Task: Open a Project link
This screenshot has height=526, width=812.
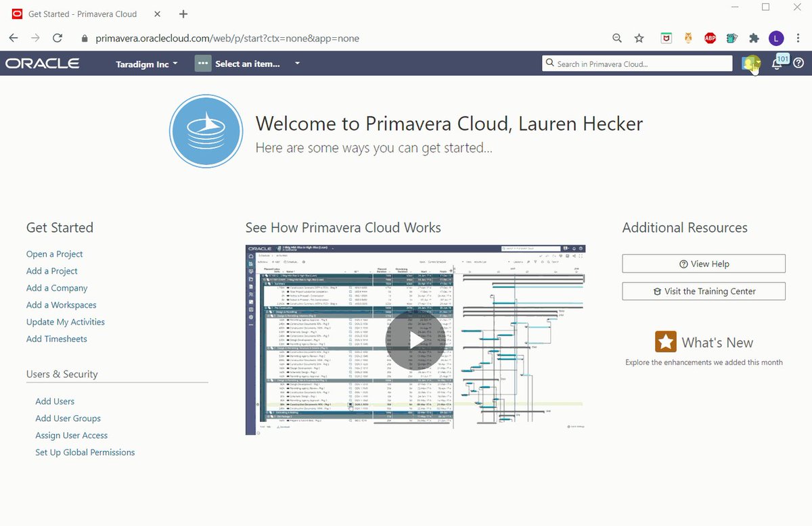Action: click(x=54, y=254)
